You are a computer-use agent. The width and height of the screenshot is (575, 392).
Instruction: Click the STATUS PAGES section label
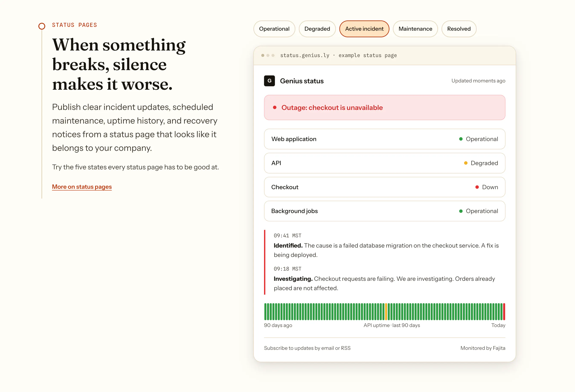74,25
